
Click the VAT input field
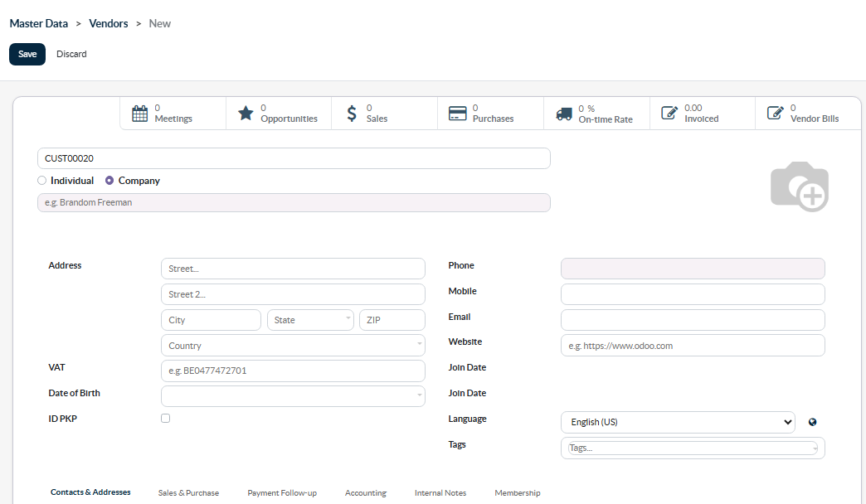click(294, 371)
